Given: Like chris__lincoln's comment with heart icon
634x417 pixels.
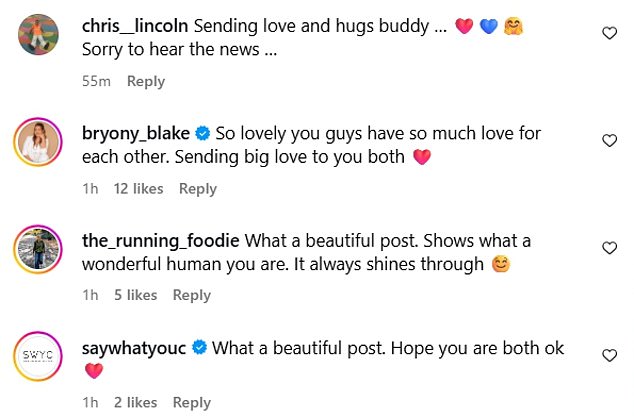Looking at the screenshot, I should [609, 33].
